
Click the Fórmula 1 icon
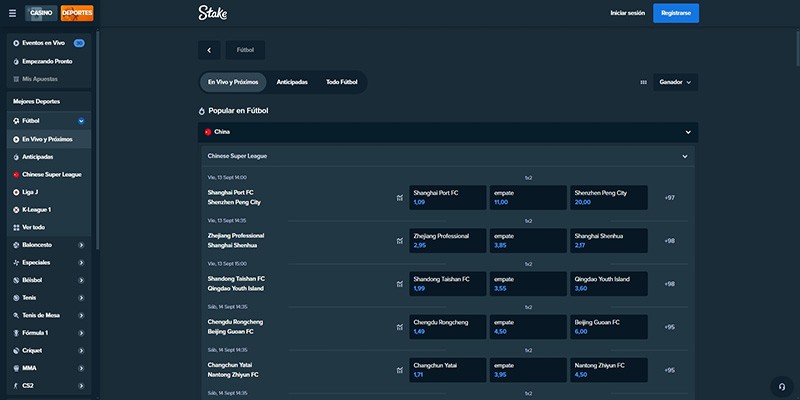(x=16, y=333)
